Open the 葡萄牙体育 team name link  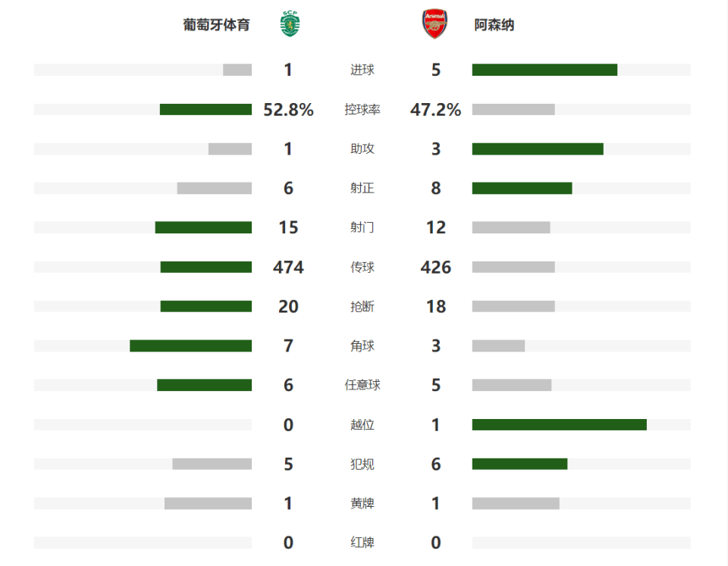216,24
